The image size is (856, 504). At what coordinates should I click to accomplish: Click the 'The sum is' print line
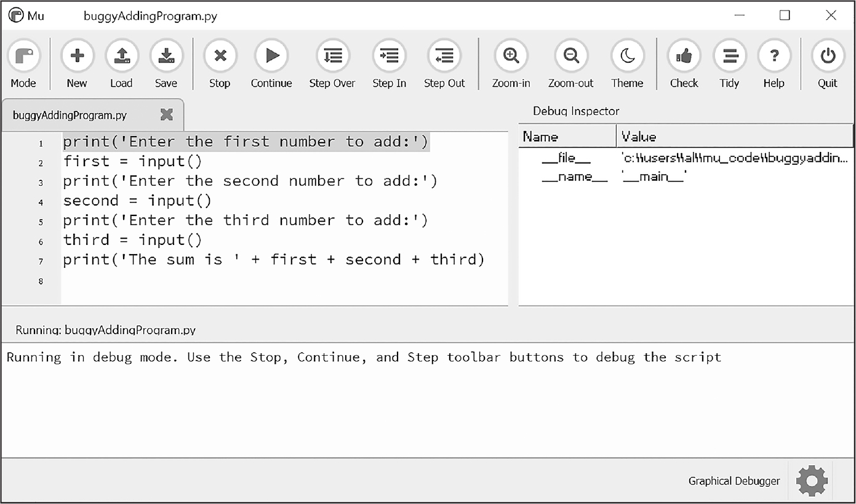274,260
